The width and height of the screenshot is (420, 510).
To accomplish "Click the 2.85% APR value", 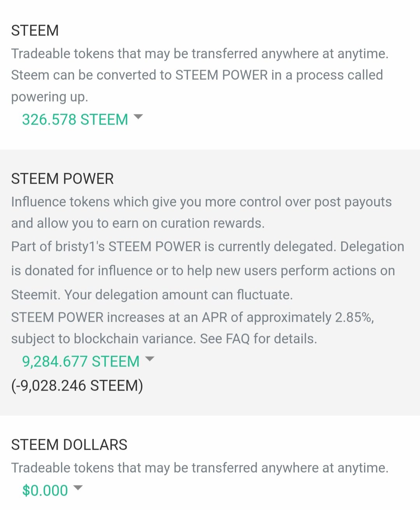I will click(x=353, y=317).
